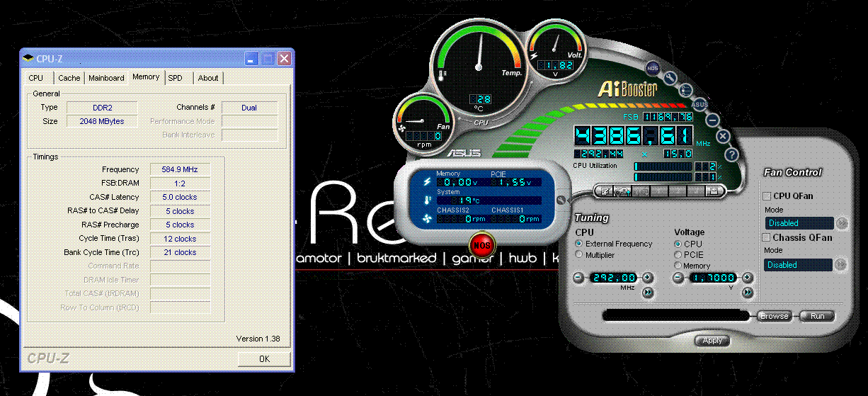This screenshot has height=396, width=868.
Task: Select Memory voltage radio button
Action: [x=678, y=266]
